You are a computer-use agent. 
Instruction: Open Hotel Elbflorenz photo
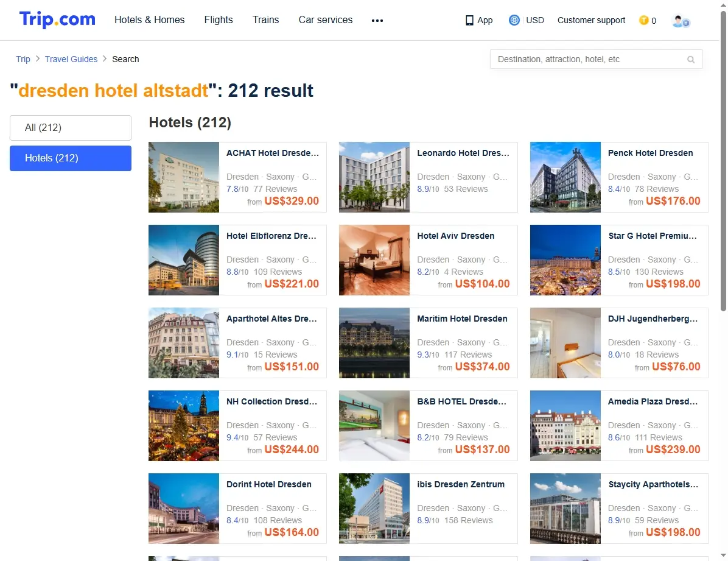point(183,260)
